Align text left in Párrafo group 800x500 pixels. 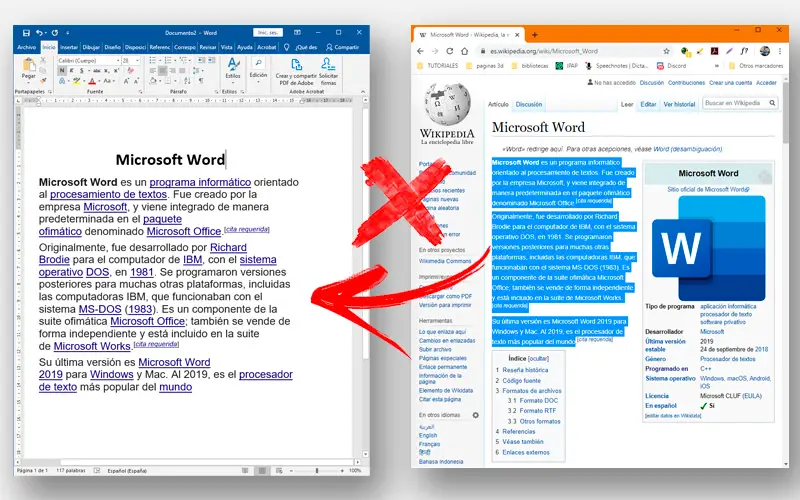point(153,70)
